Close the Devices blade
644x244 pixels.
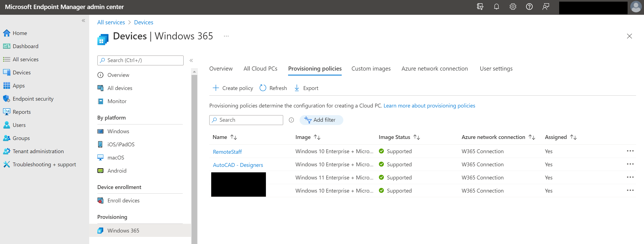point(629,36)
